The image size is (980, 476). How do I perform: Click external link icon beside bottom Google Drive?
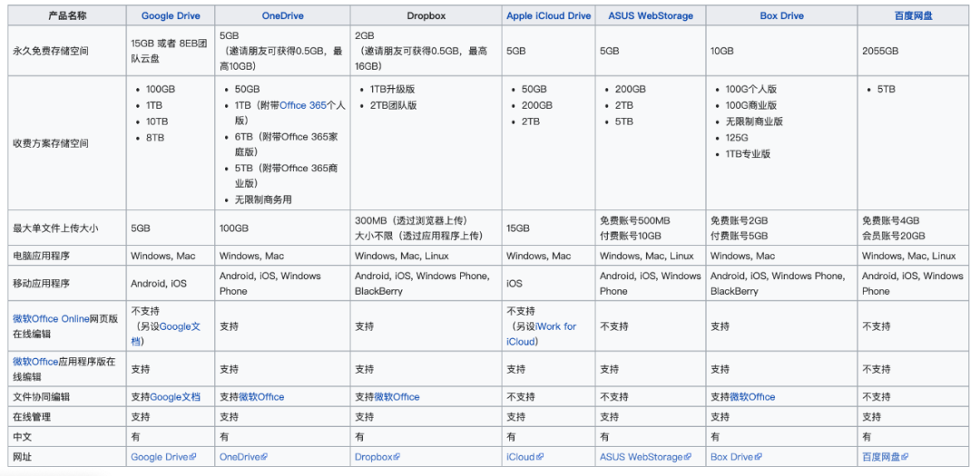pyautogui.click(x=192, y=458)
